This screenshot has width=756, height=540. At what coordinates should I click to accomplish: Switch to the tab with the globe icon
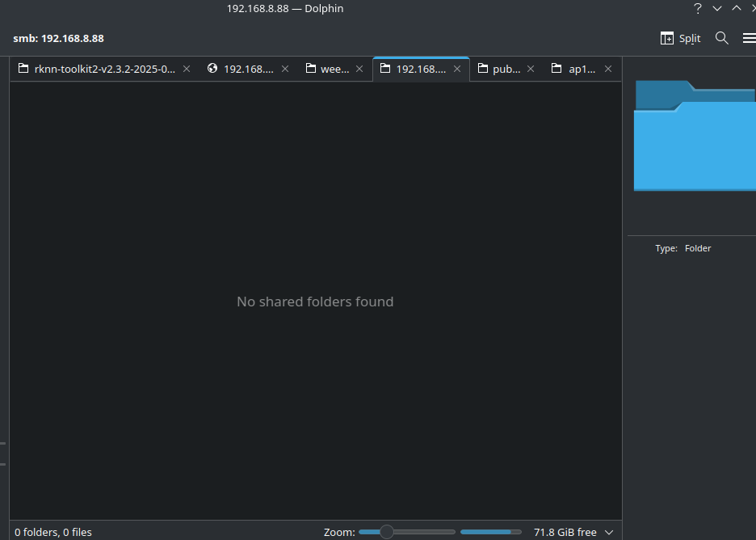249,69
